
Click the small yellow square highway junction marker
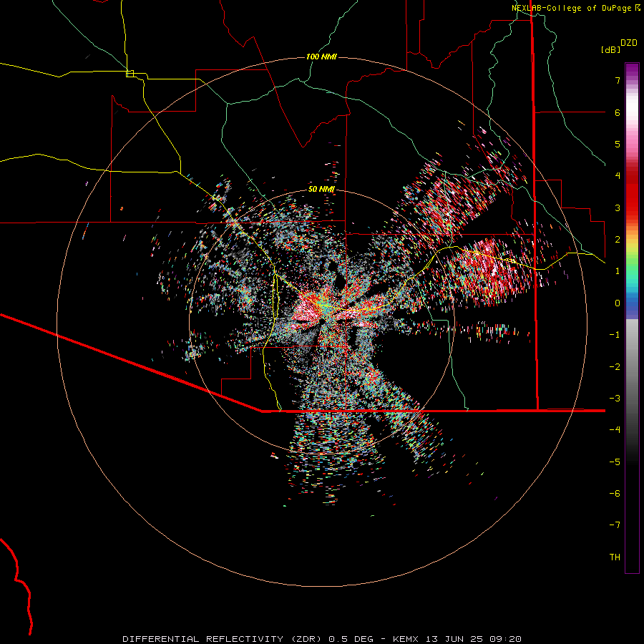(130, 74)
